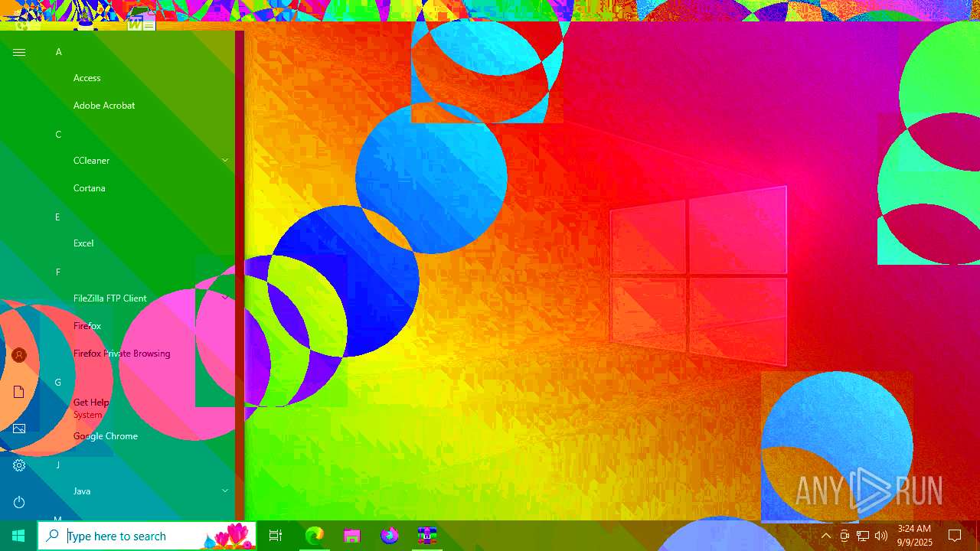Click the letter A section header
This screenshot has width=980, height=551.
tap(58, 52)
